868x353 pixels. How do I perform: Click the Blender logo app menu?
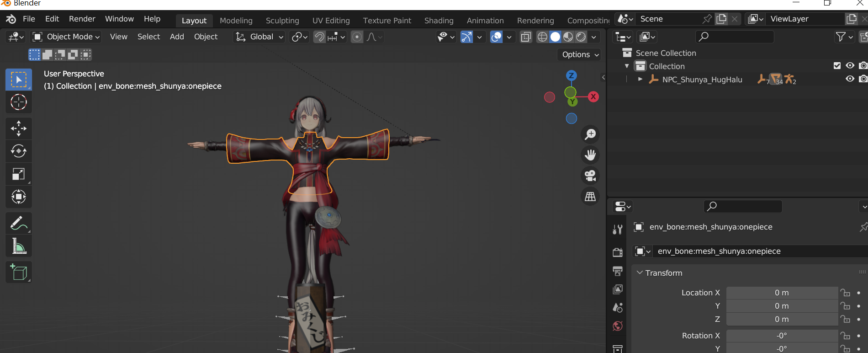point(11,19)
